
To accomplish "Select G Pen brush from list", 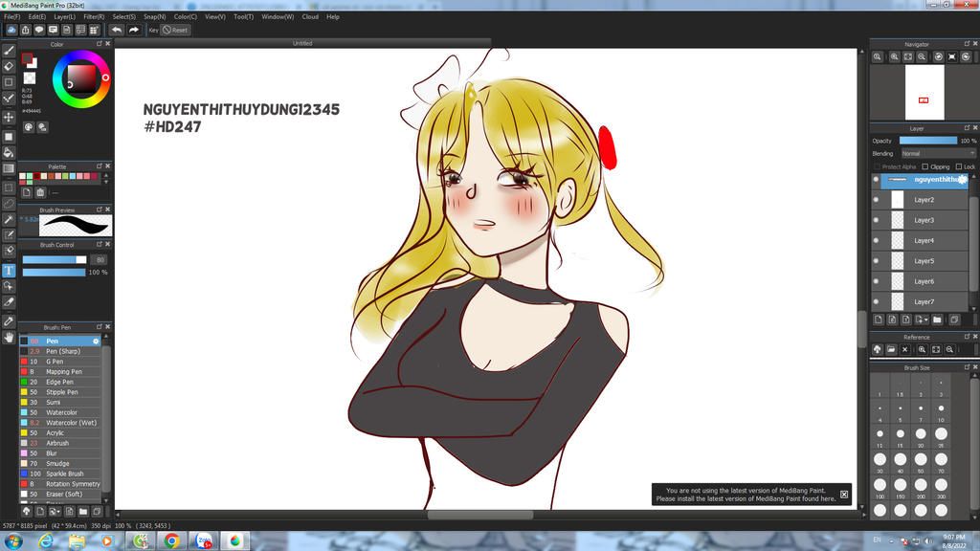I will [x=60, y=362].
